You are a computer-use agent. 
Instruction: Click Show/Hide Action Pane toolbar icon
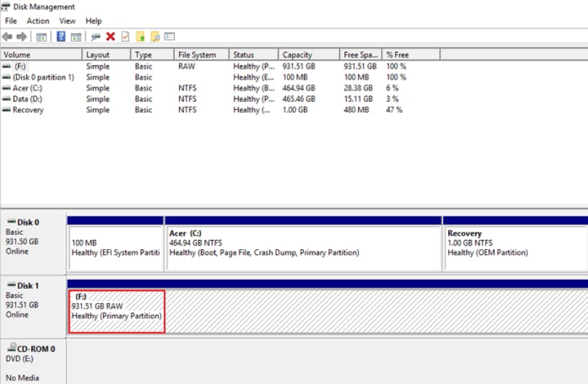76,37
